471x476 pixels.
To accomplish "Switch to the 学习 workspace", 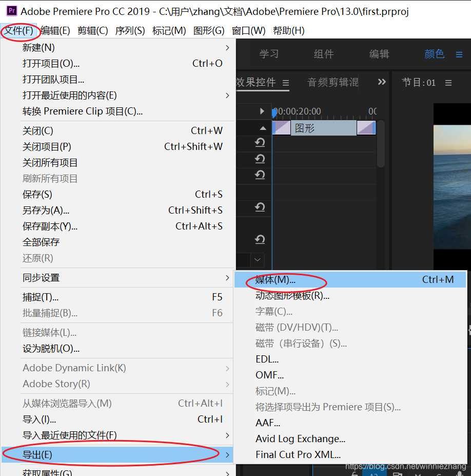I will point(269,54).
